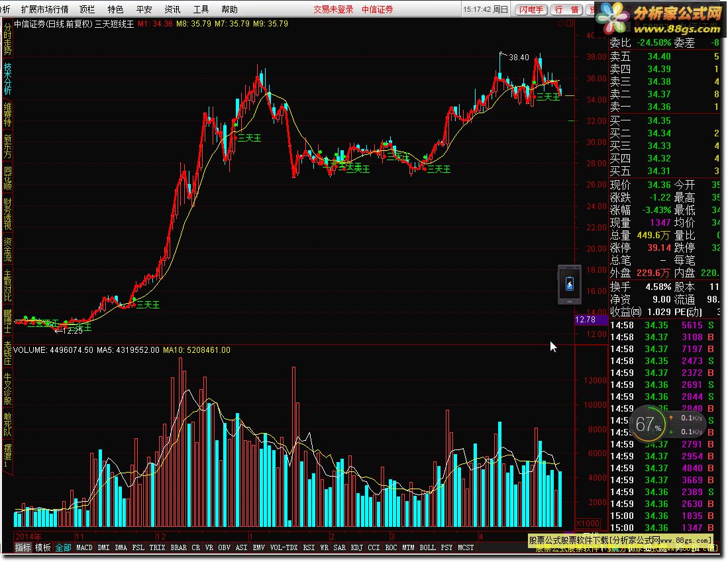Click the X1000 volume scale box
728x562 pixels.
pos(588,523)
